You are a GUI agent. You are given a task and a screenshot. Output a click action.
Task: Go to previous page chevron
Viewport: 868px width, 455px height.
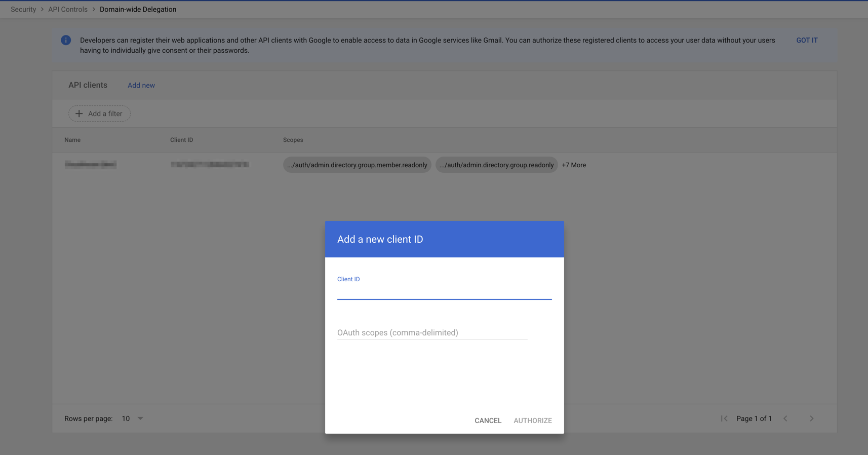click(785, 419)
